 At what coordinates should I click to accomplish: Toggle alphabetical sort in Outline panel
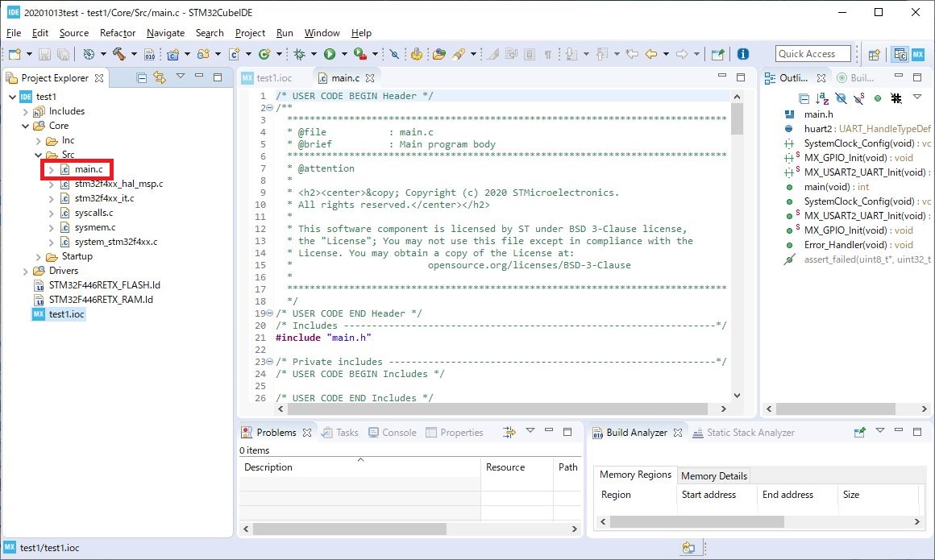pyautogui.click(x=822, y=97)
